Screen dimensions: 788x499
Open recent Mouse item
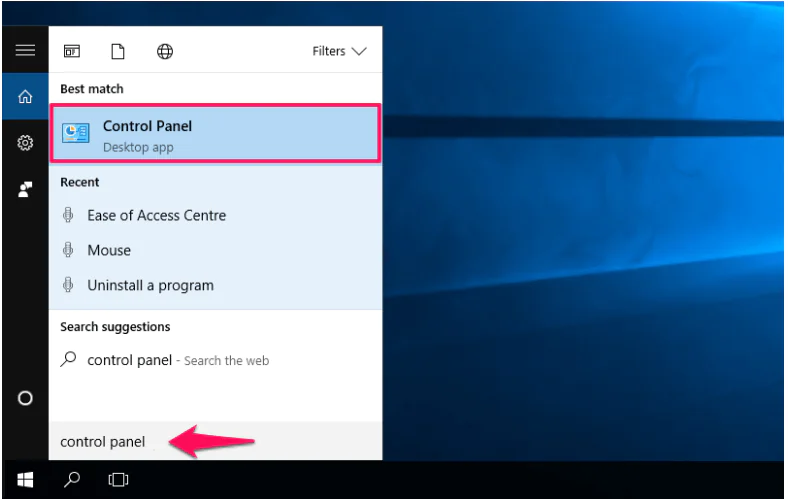[215, 250]
